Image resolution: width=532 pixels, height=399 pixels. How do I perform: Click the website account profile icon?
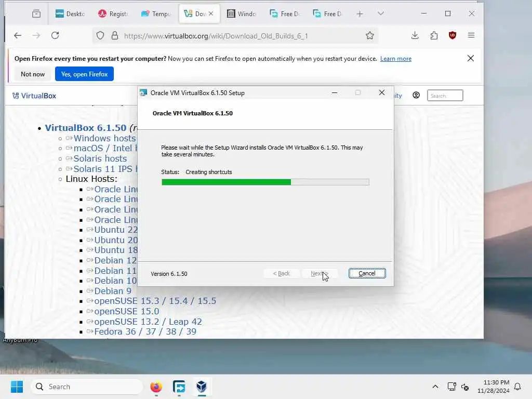416,96
